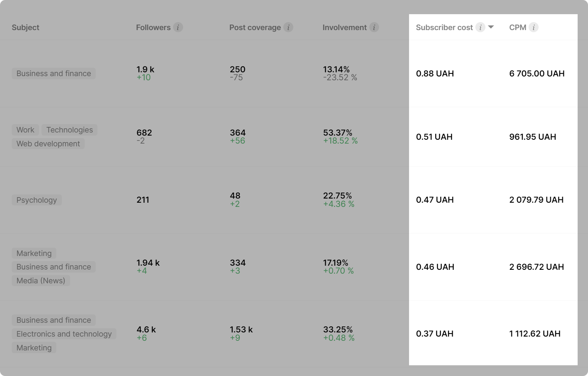Sort by the Involvement column header
This screenshot has width=588, height=376.
pyautogui.click(x=344, y=27)
